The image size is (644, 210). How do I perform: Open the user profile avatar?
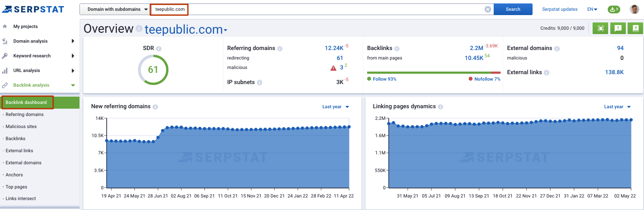tap(634, 9)
